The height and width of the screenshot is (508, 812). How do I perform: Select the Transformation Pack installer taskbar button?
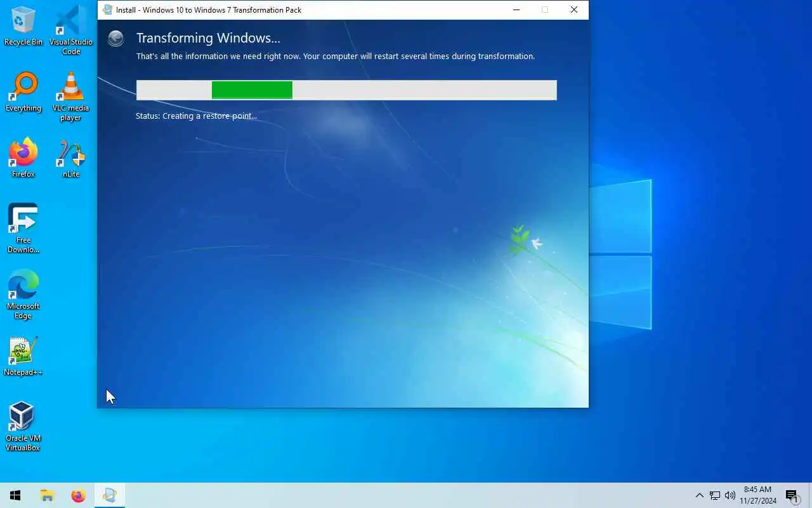[x=110, y=495]
